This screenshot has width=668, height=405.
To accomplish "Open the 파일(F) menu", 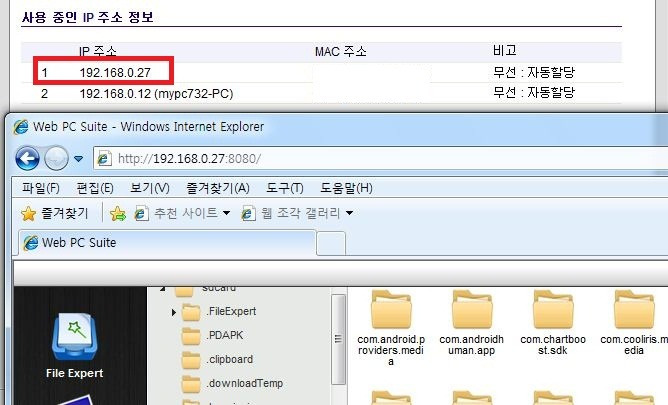I will (40, 188).
